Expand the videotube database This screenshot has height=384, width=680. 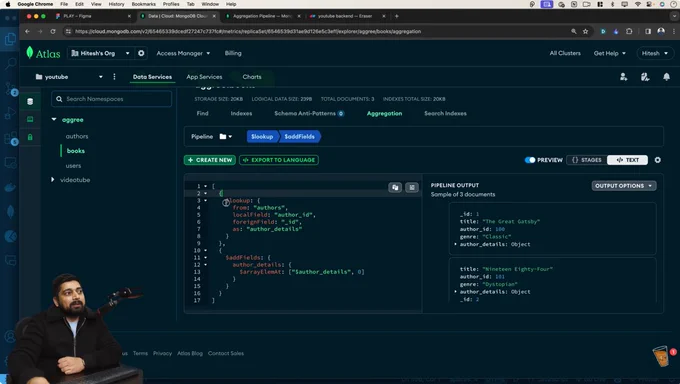[52, 180]
